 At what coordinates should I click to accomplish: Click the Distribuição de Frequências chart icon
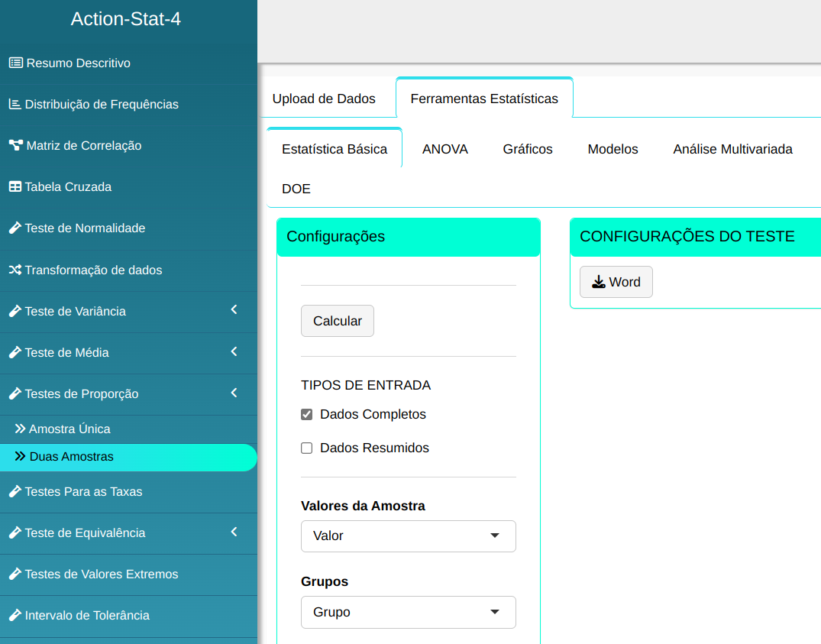(x=15, y=104)
